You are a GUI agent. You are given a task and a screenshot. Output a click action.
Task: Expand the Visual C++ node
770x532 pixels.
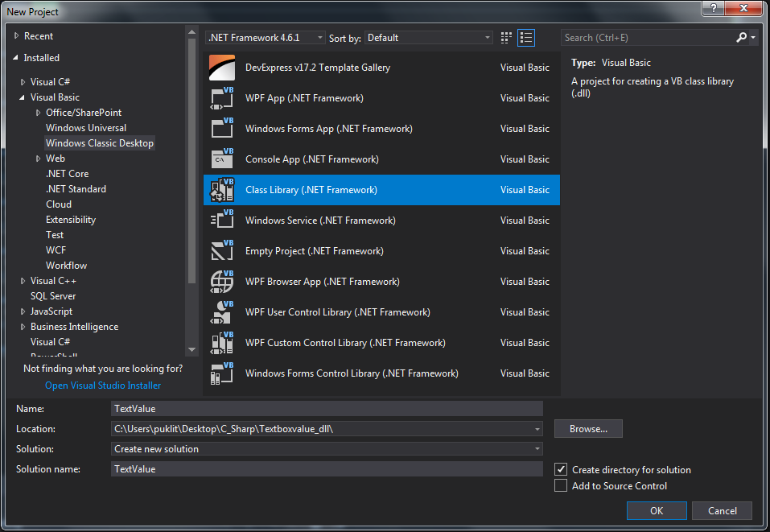click(23, 281)
